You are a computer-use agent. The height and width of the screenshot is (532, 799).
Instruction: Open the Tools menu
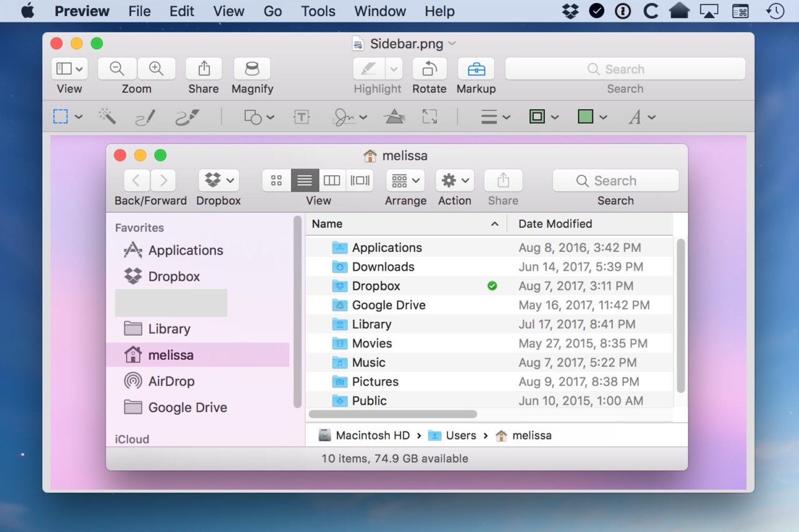click(x=318, y=11)
